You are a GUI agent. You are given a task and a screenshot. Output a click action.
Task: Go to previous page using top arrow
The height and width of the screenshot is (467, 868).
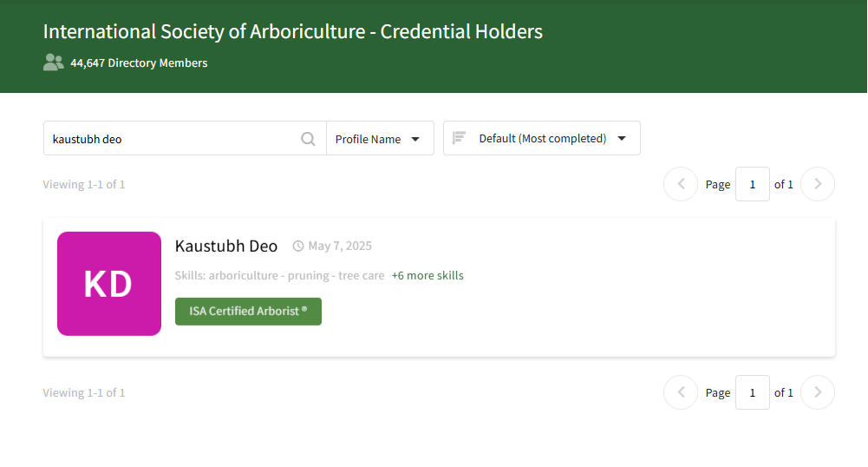coord(681,184)
